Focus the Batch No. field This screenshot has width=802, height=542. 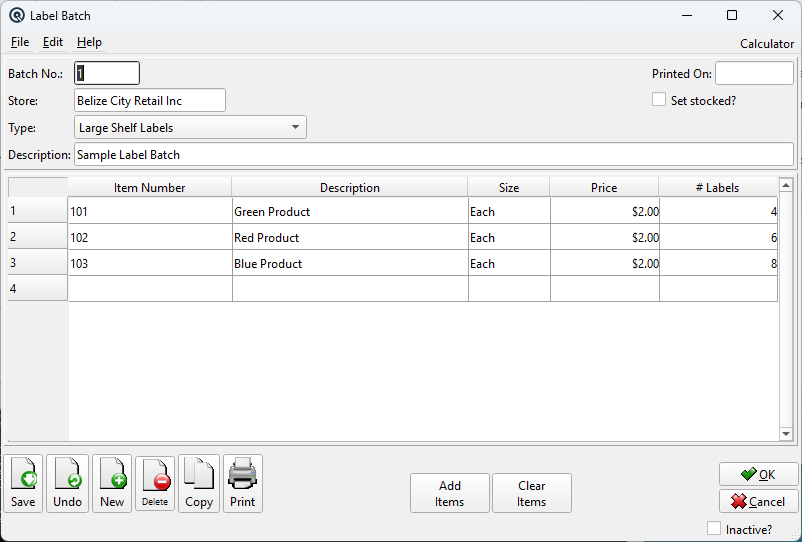107,73
